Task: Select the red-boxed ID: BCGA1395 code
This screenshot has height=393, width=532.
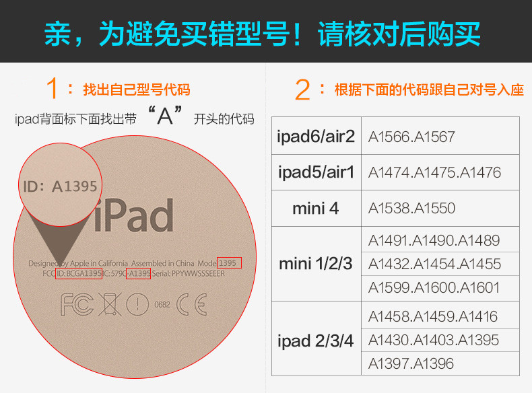Action: click(79, 274)
